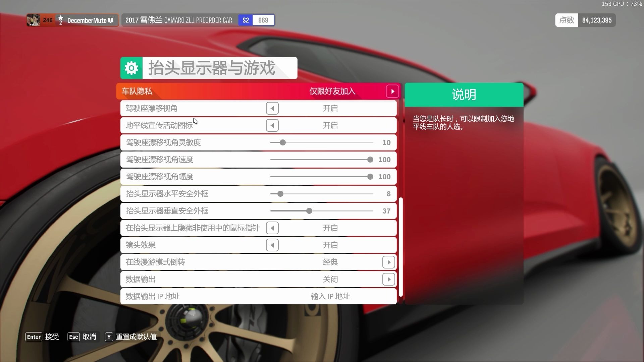Image resolution: width=644 pixels, height=362 pixels.
Task: Select the 车队隐私 menu row
Action: coord(259,91)
